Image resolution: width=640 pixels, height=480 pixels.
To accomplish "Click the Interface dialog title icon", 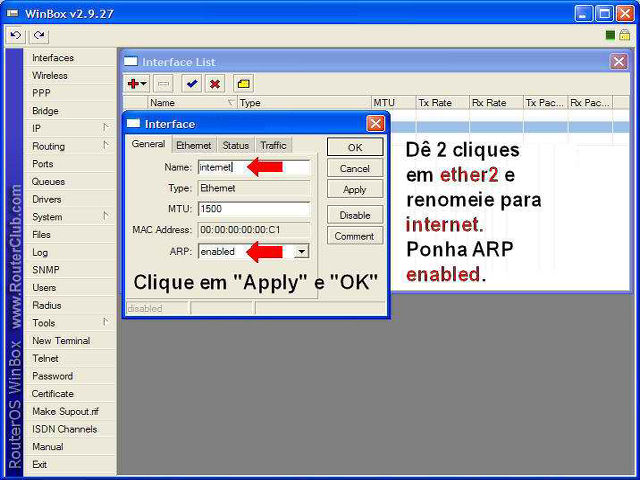I will [133, 123].
